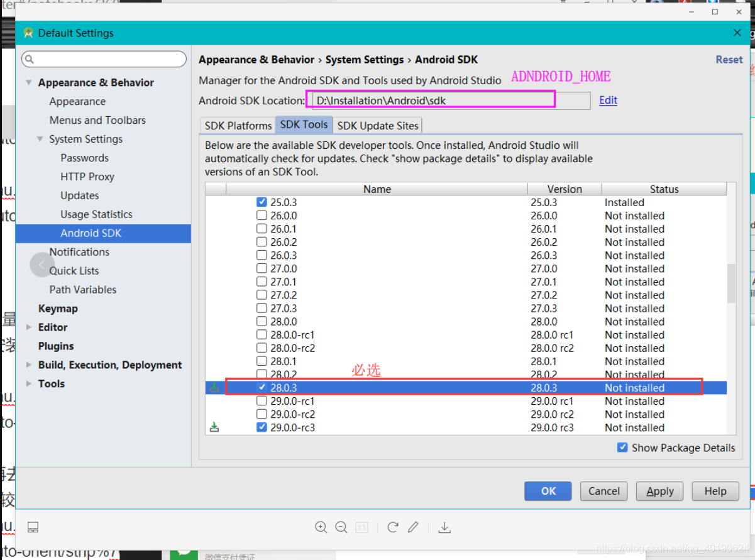Open Path Variables settings

click(83, 290)
